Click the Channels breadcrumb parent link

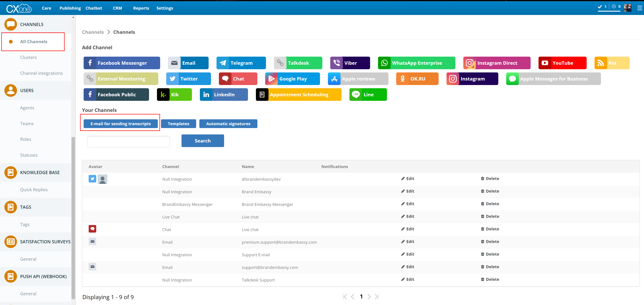coord(93,32)
